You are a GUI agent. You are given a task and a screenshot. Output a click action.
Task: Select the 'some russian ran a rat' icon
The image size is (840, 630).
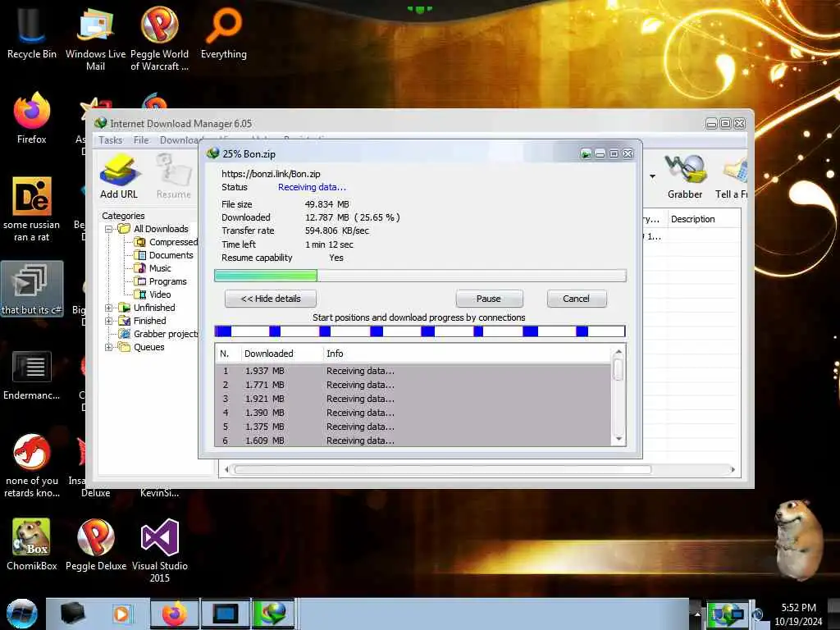tap(32, 209)
